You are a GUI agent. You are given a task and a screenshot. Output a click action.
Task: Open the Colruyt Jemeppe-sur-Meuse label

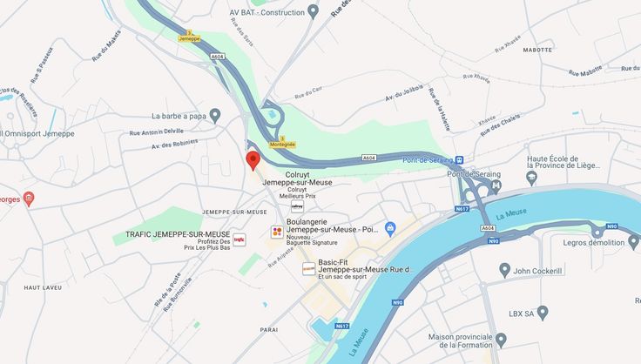pyautogui.click(x=297, y=179)
